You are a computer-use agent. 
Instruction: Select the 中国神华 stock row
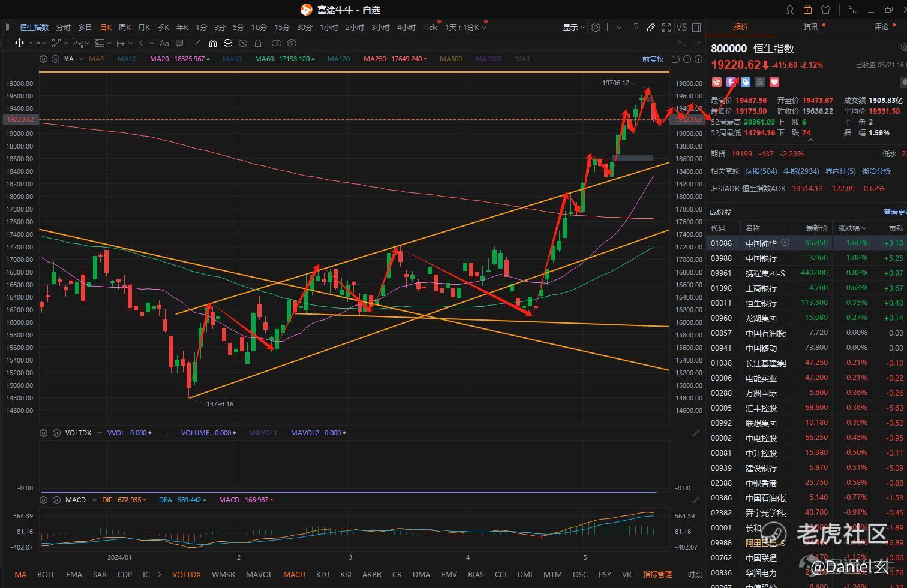click(806, 243)
